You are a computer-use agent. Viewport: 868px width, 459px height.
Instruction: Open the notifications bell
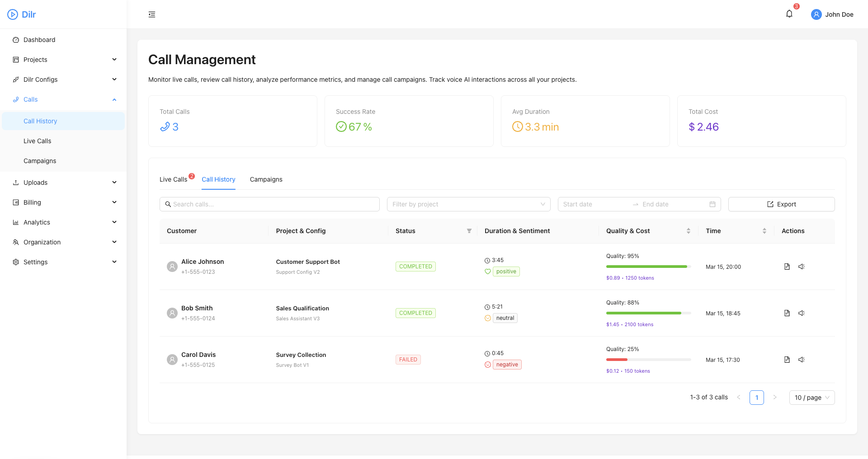[x=789, y=14]
